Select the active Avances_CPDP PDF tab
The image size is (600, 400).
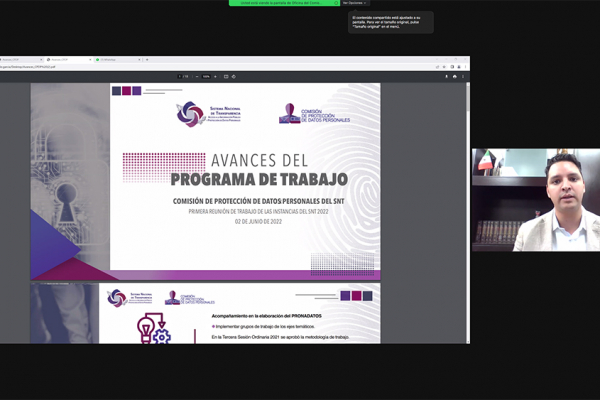pyautogui.click(x=69, y=60)
